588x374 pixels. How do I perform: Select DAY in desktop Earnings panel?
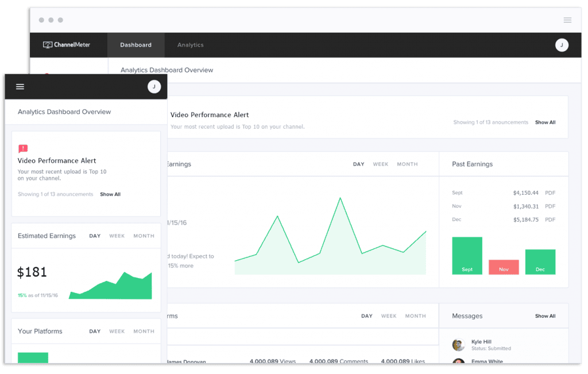click(x=358, y=164)
